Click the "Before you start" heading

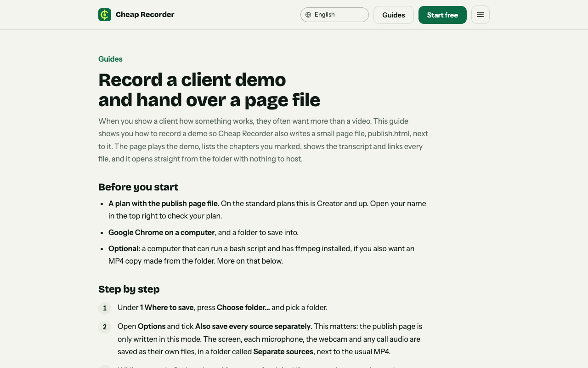tap(138, 187)
